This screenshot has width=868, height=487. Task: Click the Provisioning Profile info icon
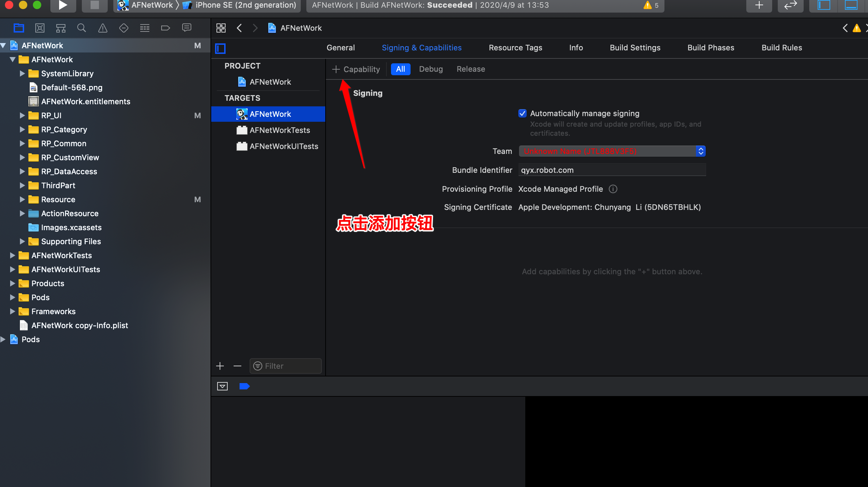[613, 189]
